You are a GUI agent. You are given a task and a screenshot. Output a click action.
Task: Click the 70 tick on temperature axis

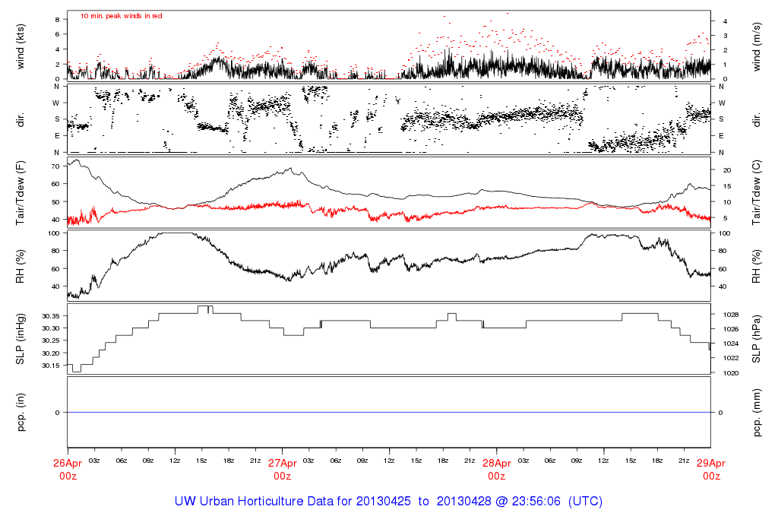tap(55, 166)
